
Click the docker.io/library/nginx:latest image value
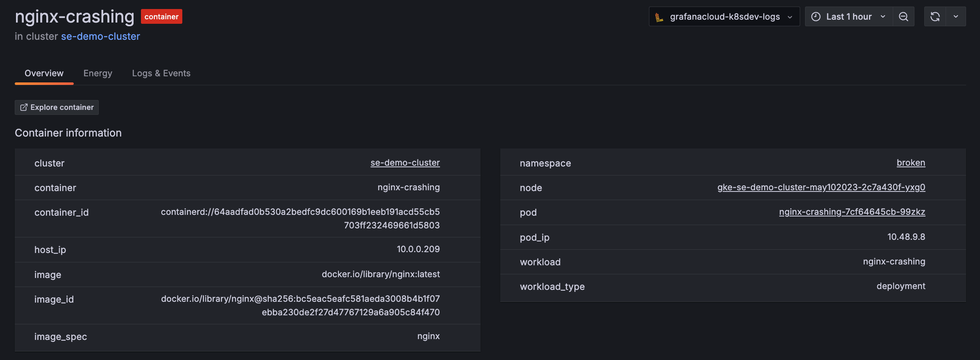click(x=381, y=274)
